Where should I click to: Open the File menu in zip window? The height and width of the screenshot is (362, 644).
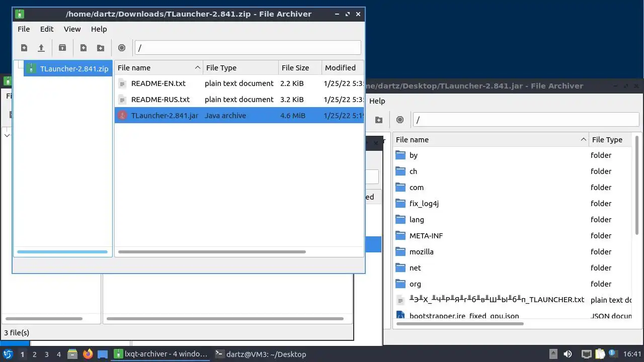24,29
